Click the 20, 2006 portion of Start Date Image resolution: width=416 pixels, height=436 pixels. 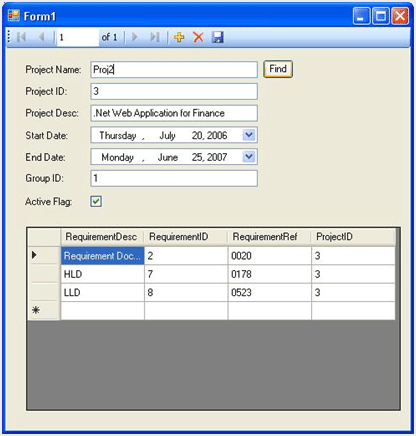click(209, 135)
